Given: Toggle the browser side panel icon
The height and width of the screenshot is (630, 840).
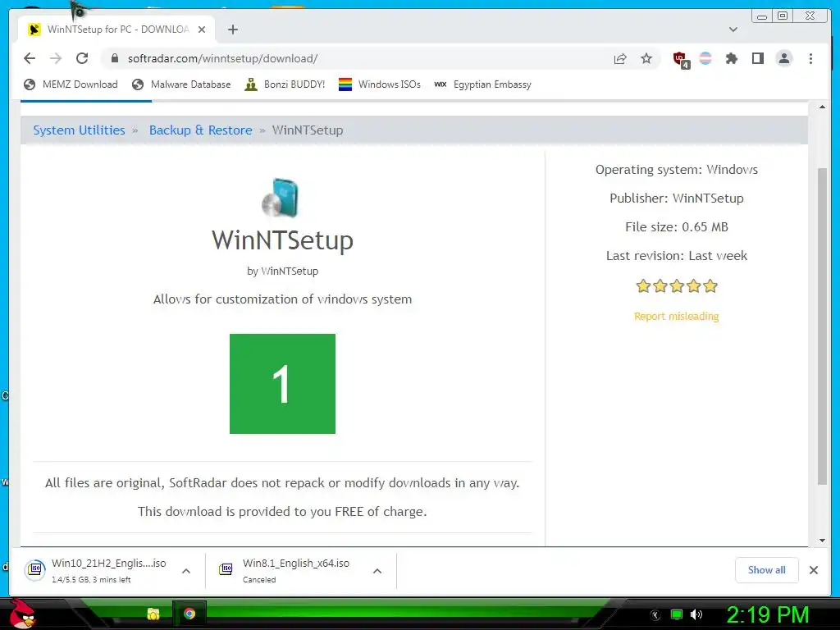Looking at the screenshot, I should pos(757,58).
